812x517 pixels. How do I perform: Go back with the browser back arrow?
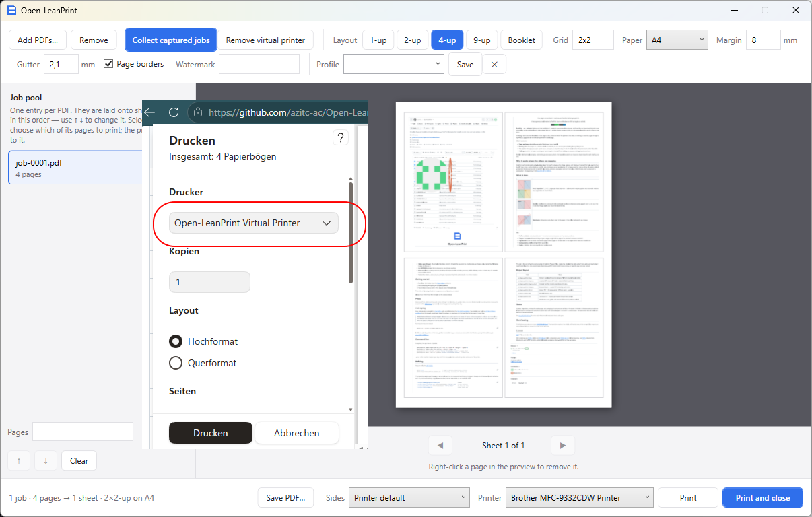point(149,112)
